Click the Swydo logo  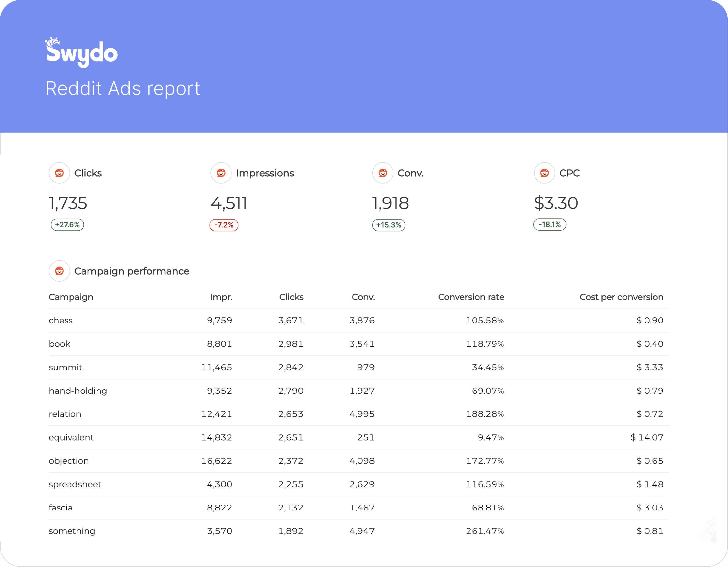[82, 53]
